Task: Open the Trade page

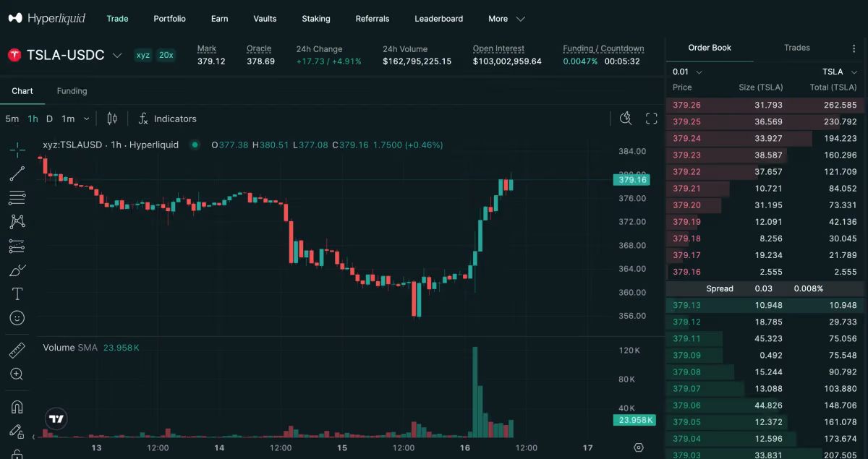Action: click(117, 19)
